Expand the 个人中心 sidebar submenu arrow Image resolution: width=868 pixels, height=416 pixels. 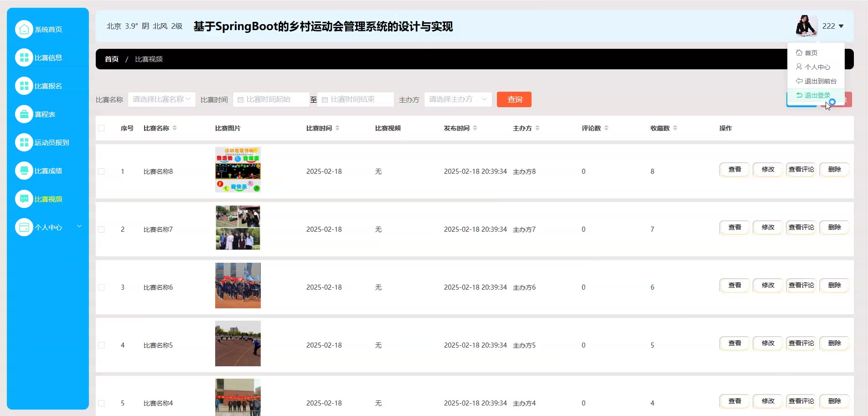pos(79,226)
